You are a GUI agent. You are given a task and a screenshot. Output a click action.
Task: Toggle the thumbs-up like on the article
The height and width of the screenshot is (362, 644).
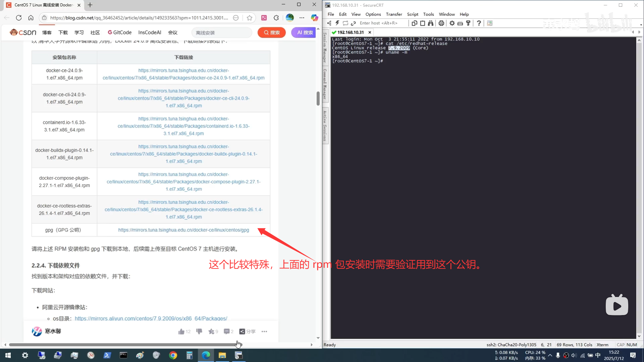(x=181, y=331)
